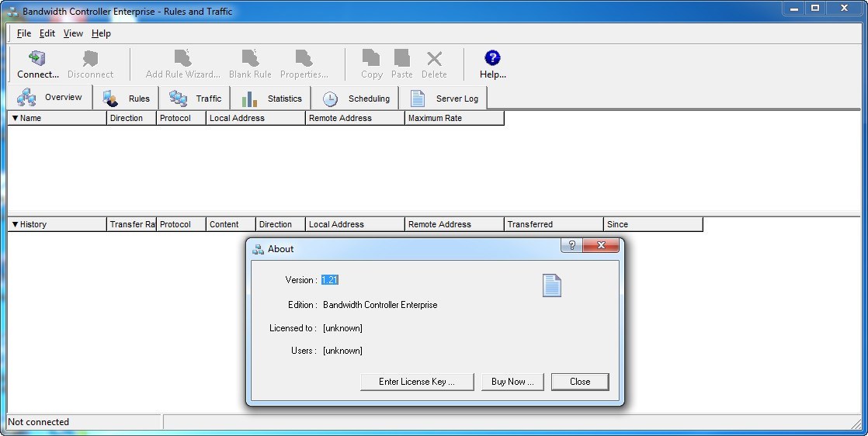Open the Properties toolbar item
Viewport: 868px width, 436px height.
(x=304, y=64)
